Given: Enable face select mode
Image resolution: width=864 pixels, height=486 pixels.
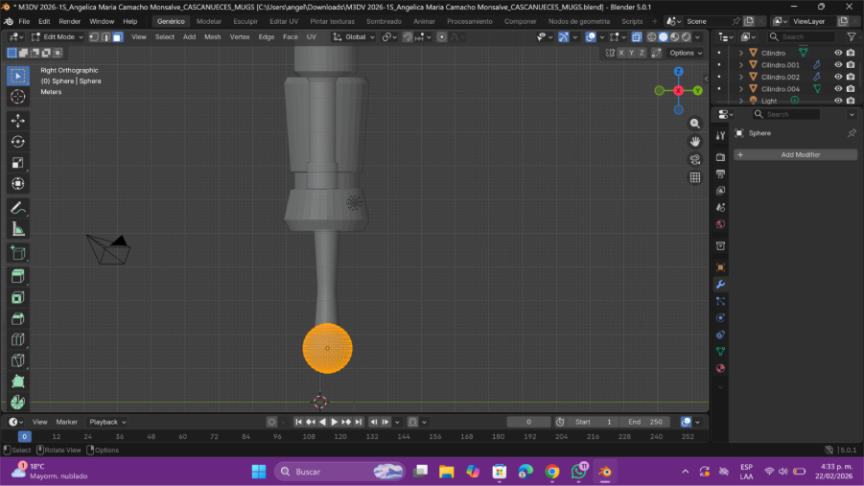Looking at the screenshot, I should point(117,37).
